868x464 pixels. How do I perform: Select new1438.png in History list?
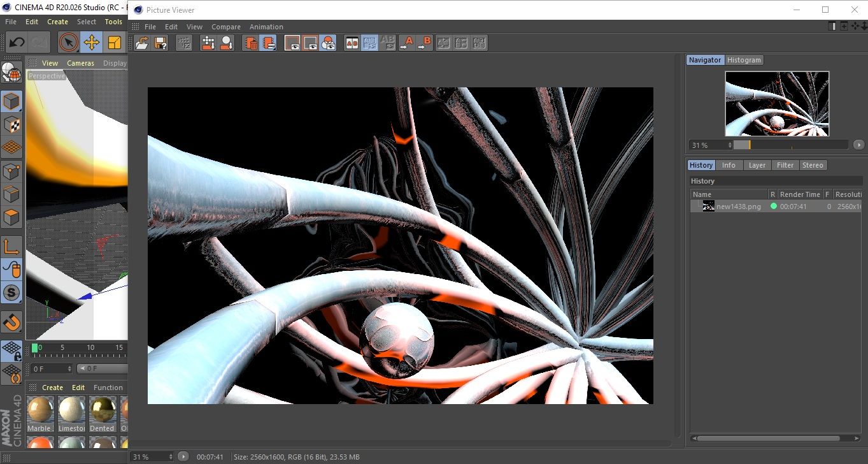pos(738,207)
